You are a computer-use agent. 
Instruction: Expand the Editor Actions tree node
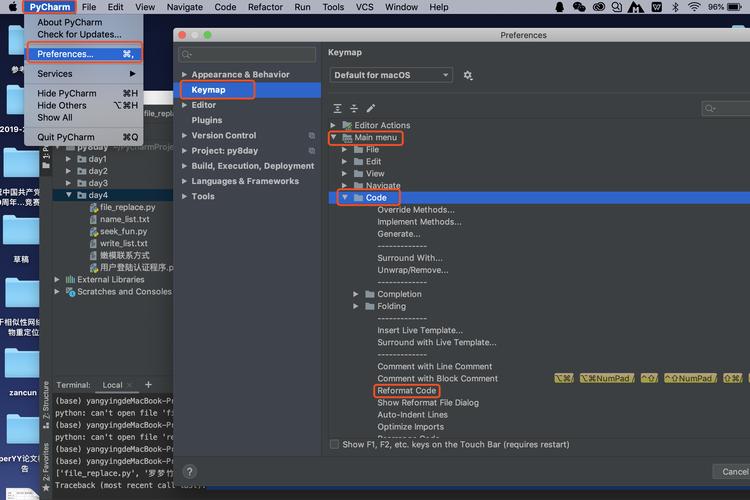click(333, 125)
